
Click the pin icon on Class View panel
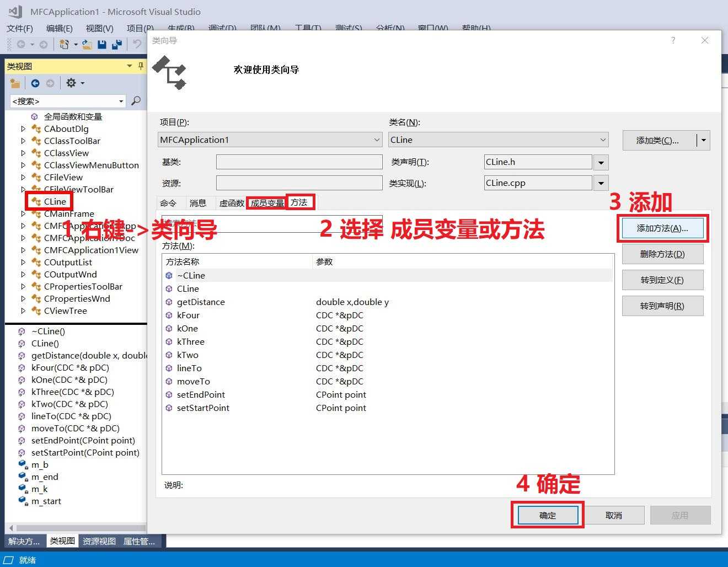pos(141,66)
